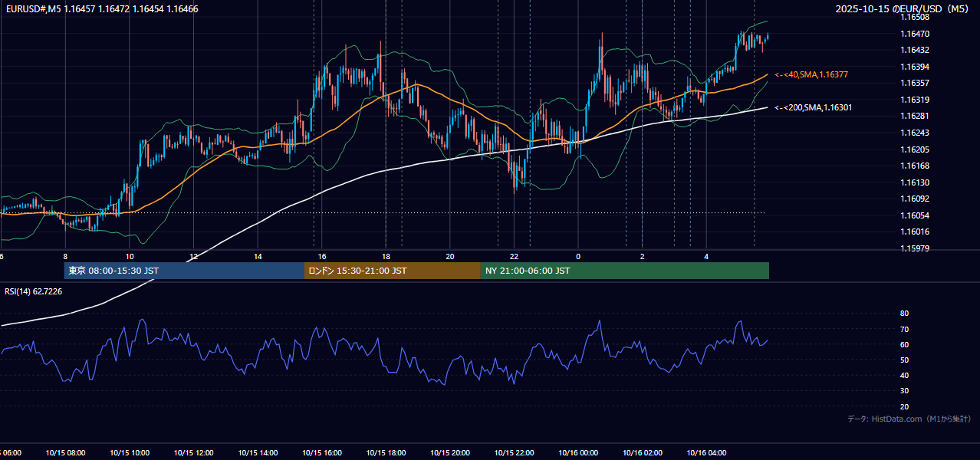Click RSI scale value 80
980x460 pixels.
pos(904,314)
